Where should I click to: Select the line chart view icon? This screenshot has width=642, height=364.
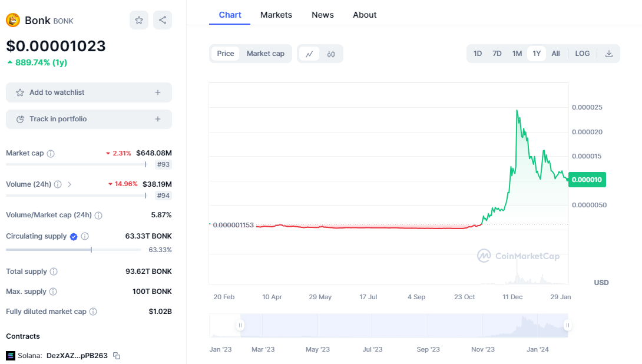coord(309,54)
